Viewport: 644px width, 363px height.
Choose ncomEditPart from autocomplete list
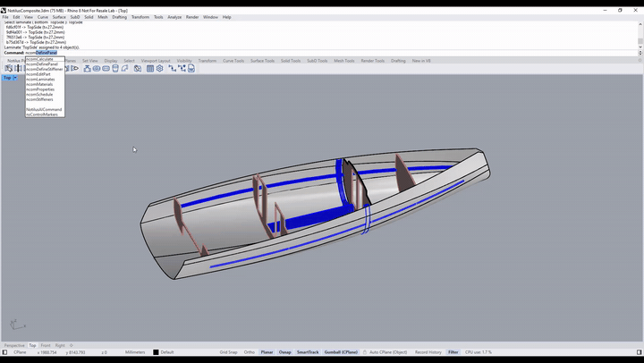45,74
